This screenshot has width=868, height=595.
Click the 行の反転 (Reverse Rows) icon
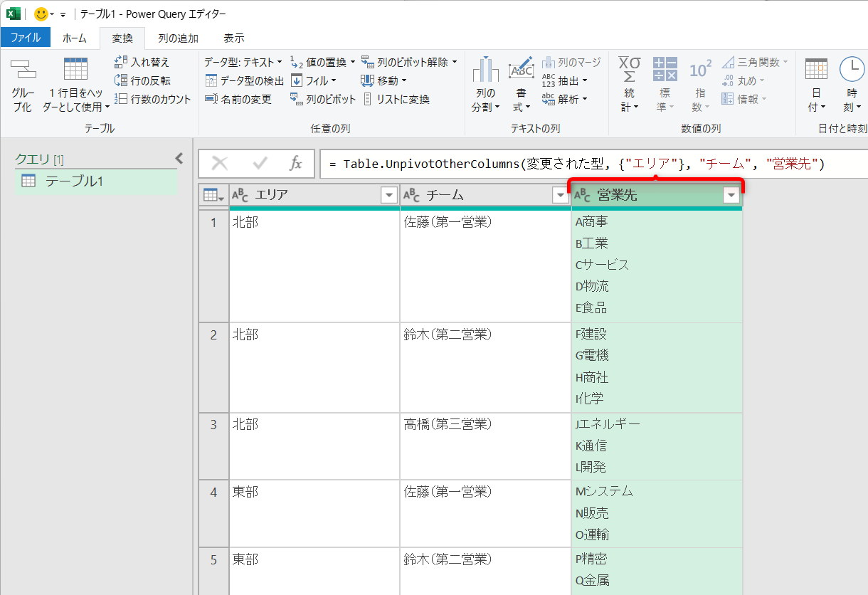(x=145, y=80)
